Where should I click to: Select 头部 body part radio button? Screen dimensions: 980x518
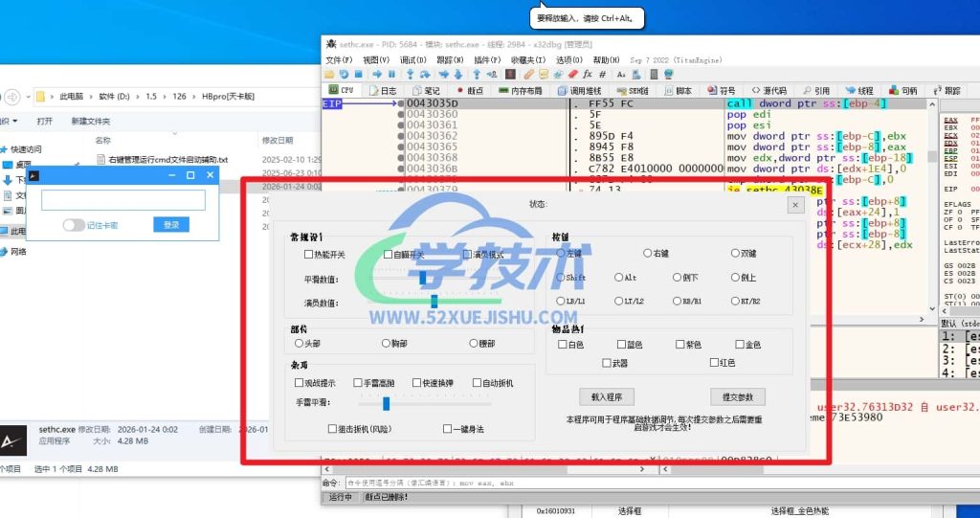point(299,344)
